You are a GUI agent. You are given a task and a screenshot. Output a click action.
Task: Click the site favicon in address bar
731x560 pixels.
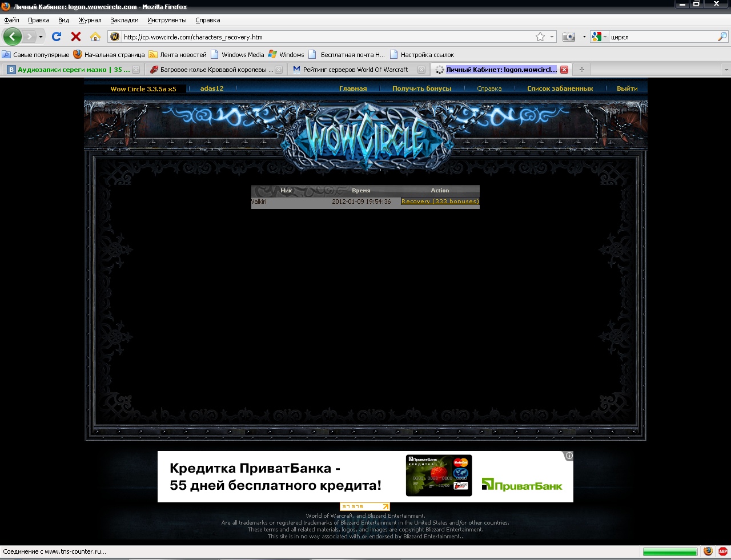pos(115,37)
